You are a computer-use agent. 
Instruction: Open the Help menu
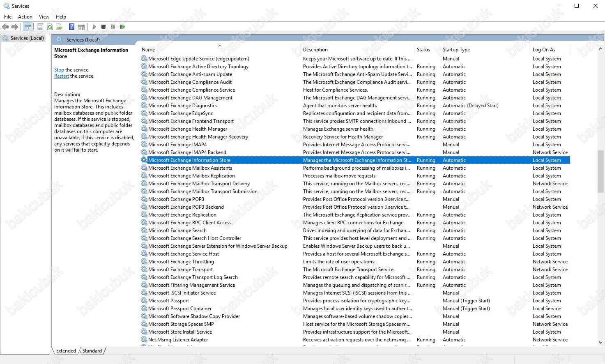click(61, 17)
